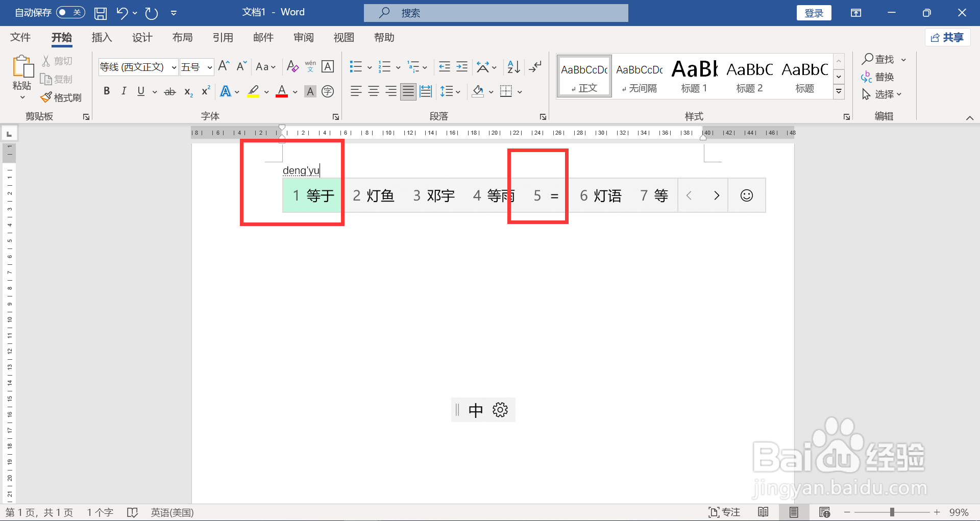Click the Undo arrow icon
The height and width of the screenshot is (521, 980).
click(122, 13)
